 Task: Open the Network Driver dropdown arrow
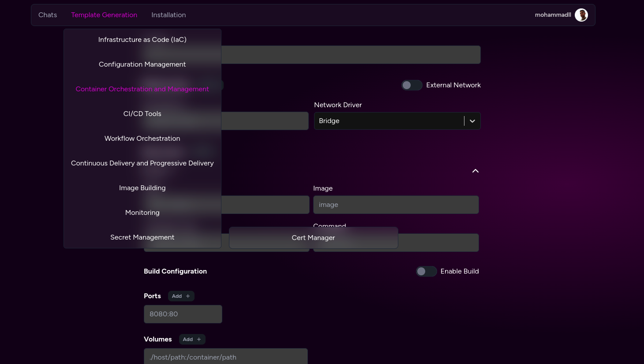coord(472,121)
